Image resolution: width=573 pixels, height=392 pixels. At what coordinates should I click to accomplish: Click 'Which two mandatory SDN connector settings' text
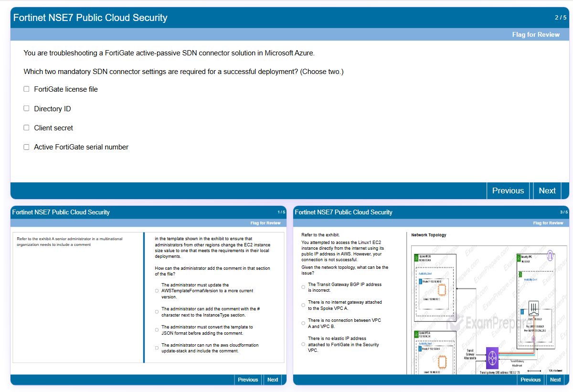183,72
